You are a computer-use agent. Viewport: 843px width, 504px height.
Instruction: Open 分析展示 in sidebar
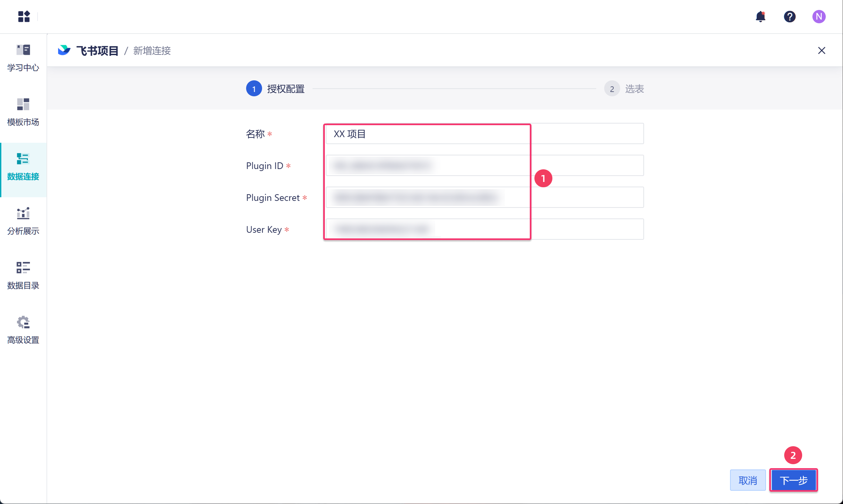[x=23, y=221]
